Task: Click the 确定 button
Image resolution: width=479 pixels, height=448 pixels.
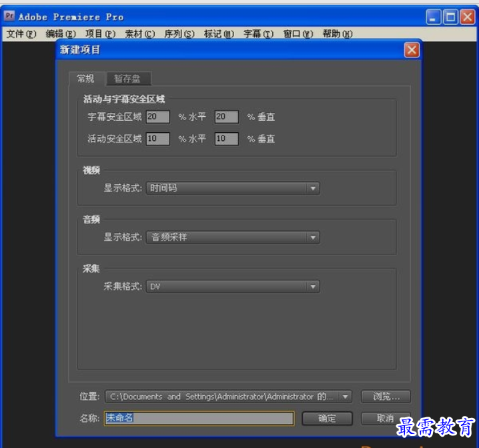Action: (327, 419)
